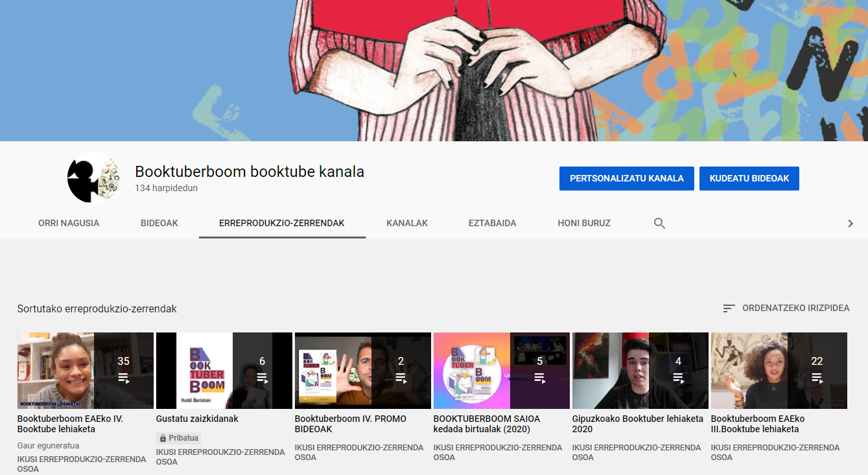Click the playlist icon on the 22-video thumbnail

[x=817, y=378]
